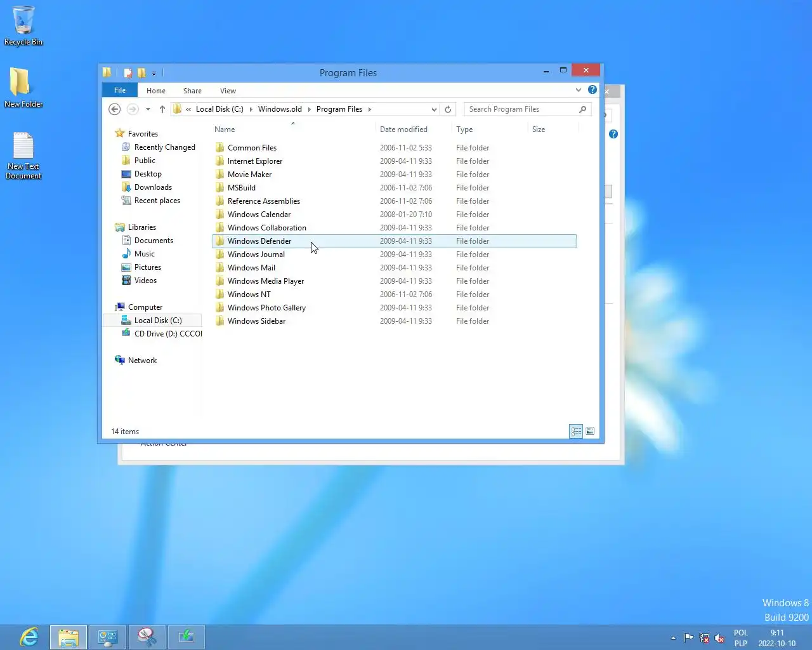Open File Explorer taskbar button

(x=69, y=637)
